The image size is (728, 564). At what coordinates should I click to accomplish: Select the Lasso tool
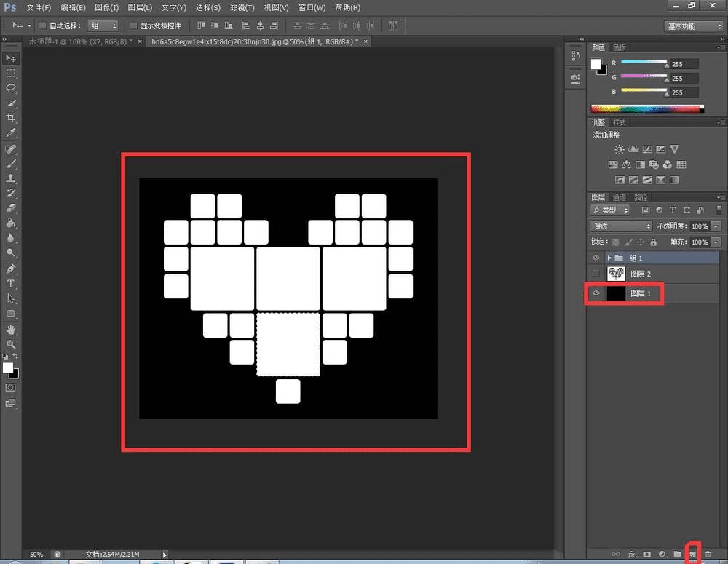coord(11,88)
